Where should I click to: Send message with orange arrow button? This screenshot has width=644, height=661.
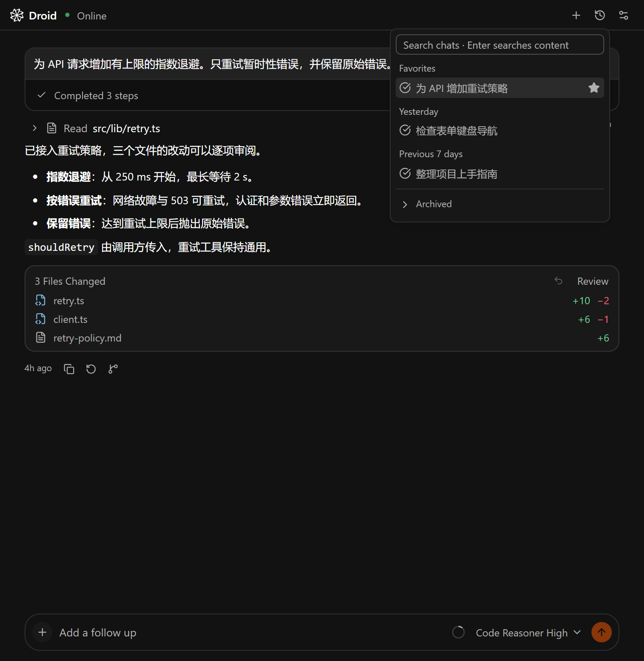[x=602, y=632]
